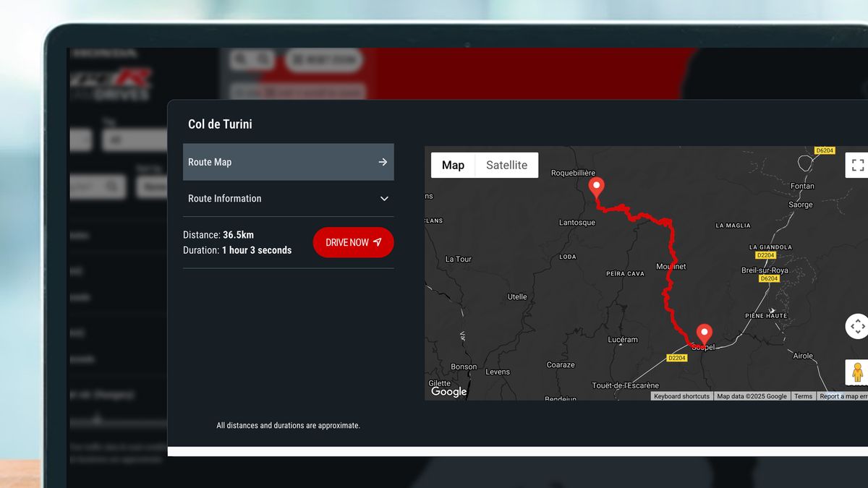Click the D2204 road badge under La Giandola
The width and height of the screenshot is (868, 488).
(x=765, y=255)
